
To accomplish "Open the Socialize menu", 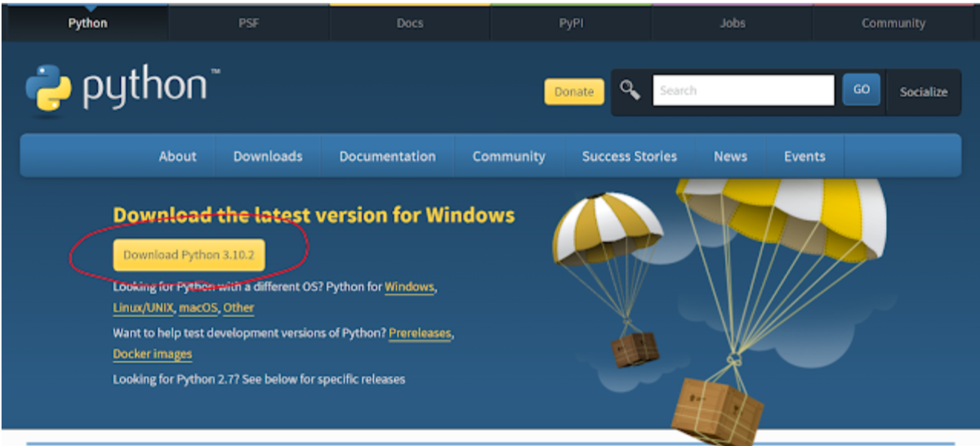I will 924,91.
